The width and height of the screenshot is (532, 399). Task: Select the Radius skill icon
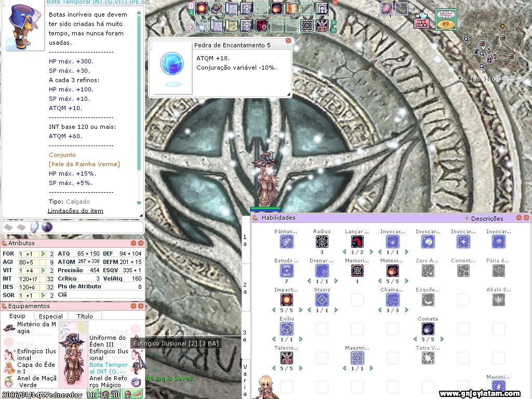322,242
